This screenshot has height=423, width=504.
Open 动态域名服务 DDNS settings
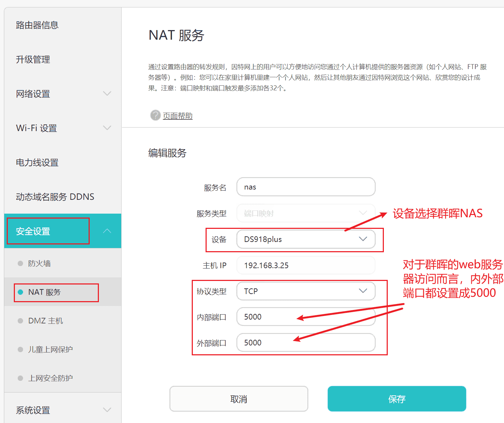(55, 197)
